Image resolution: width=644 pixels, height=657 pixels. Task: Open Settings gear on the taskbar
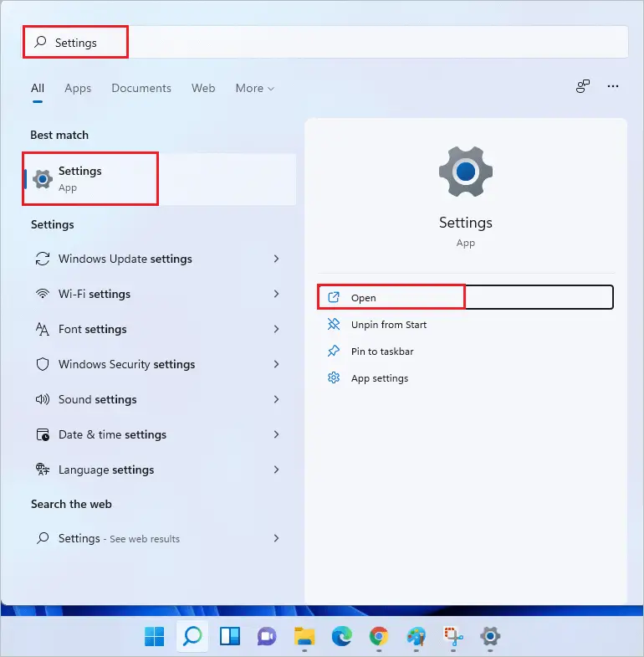coord(490,636)
